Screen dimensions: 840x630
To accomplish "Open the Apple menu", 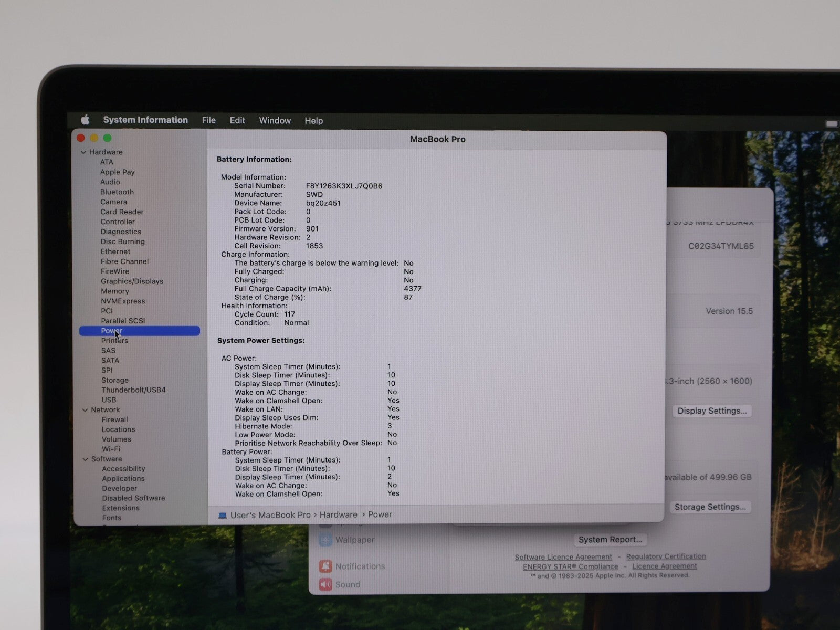I will click(x=85, y=120).
